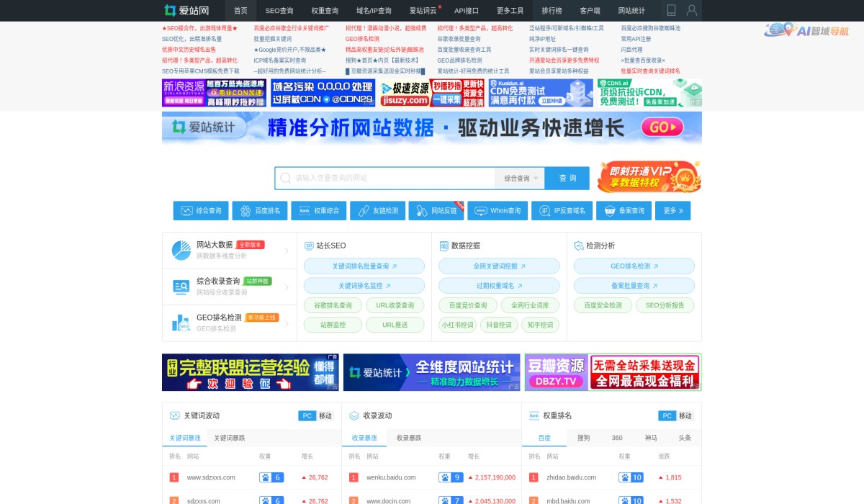Click the 查询 search button

click(x=567, y=178)
